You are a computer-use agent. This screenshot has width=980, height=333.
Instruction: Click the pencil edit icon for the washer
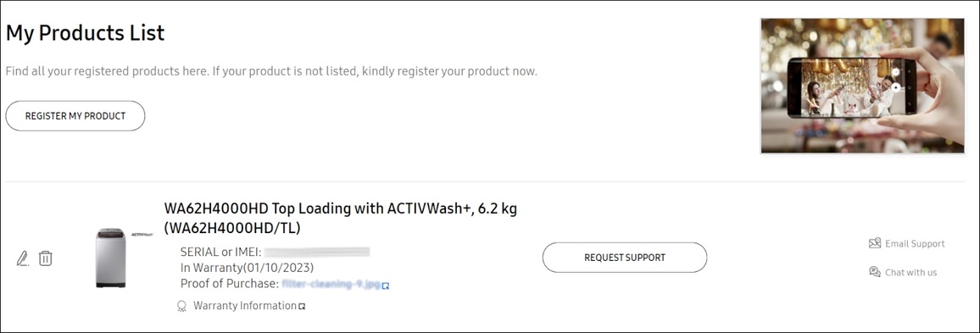tap(23, 258)
